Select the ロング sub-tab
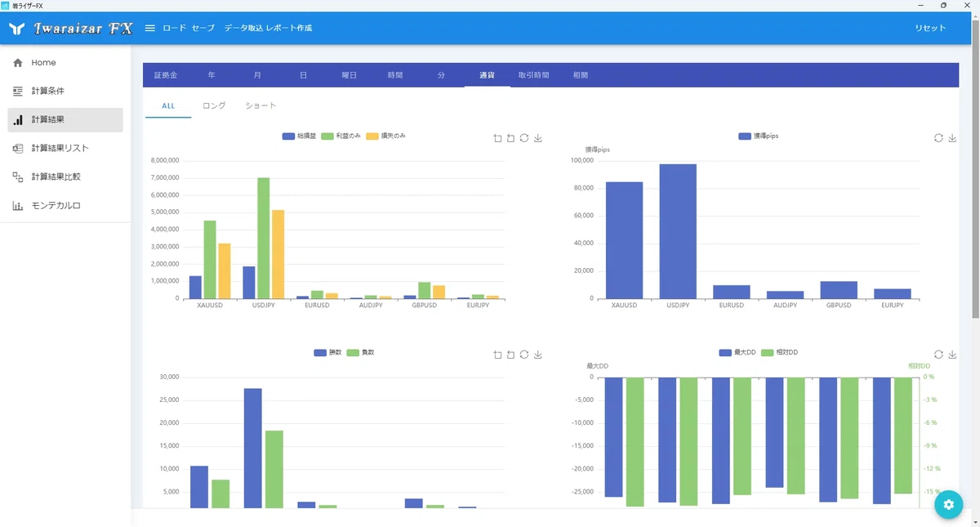Screen dimensions: 980x527 pyautogui.click(x=214, y=105)
